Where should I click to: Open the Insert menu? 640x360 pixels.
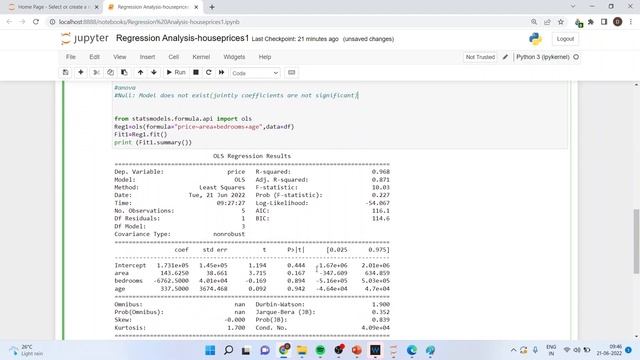click(147, 57)
